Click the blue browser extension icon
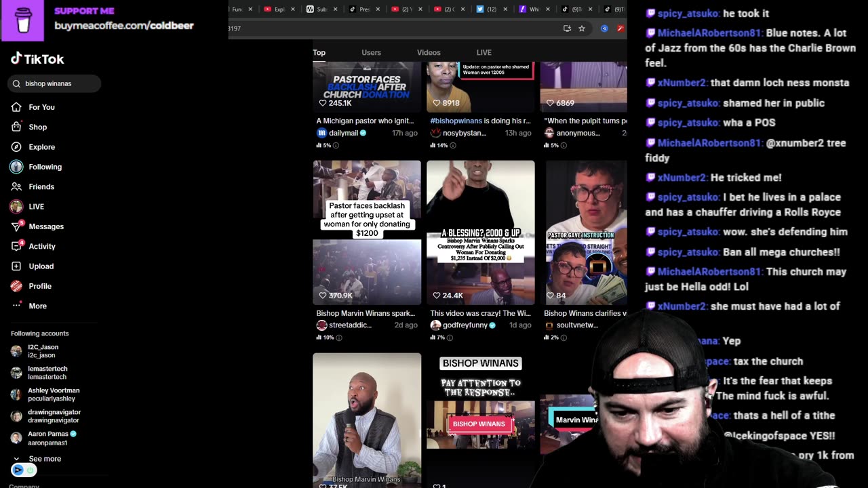868x488 pixels. [604, 28]
